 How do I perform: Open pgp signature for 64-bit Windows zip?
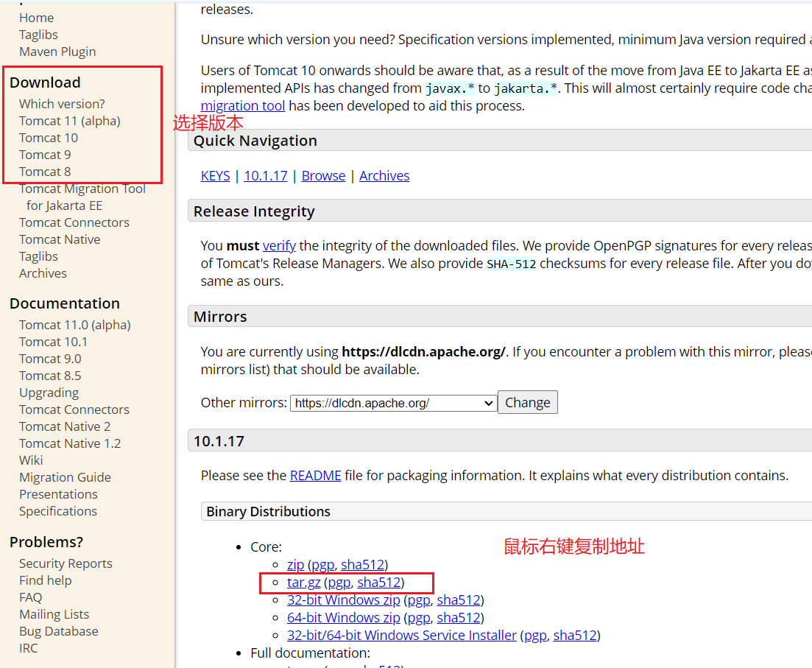[419, 618]
